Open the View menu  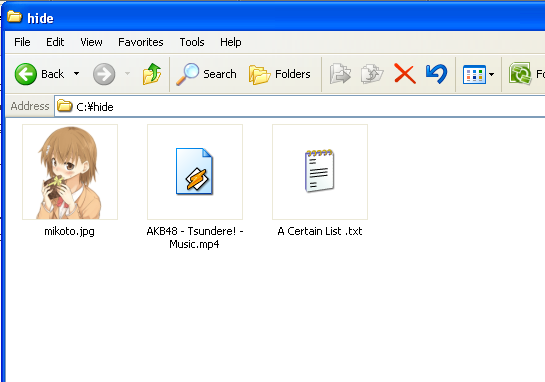tap(91, 42)
